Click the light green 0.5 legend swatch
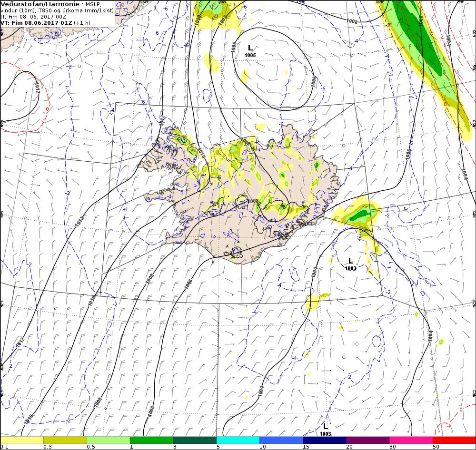476x450 pixels. (109, 440)
